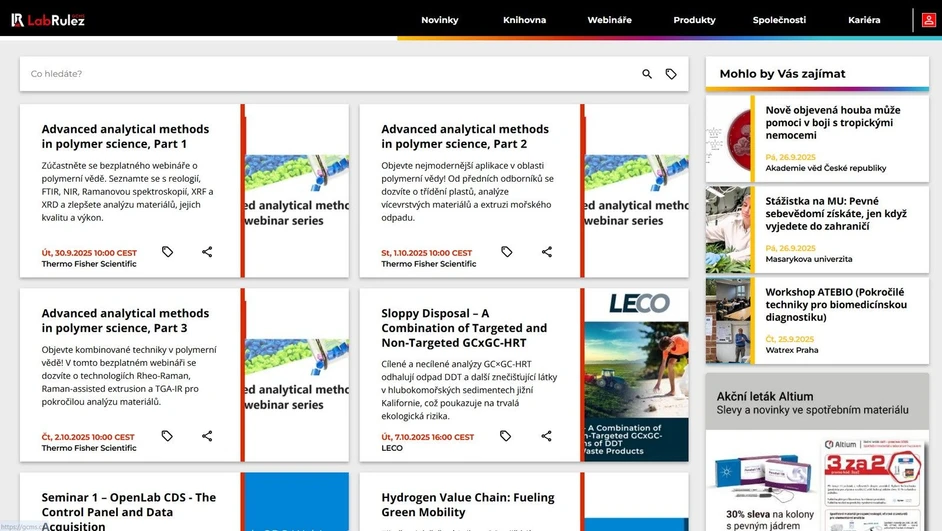Open 'Hydrogen Value Chain: Fueling Green Mobility' title
This screenshot has height=531, width=942.
coord(467,505)
